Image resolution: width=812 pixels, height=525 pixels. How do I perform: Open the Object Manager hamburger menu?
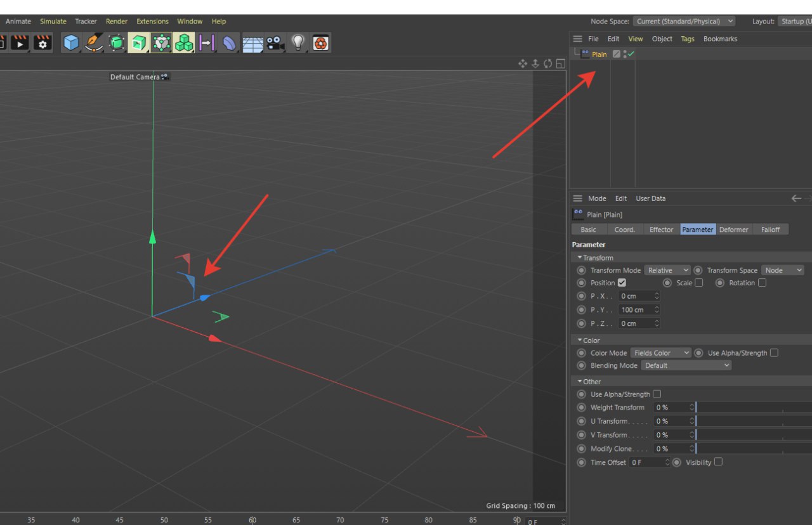(x=577, y=39)
